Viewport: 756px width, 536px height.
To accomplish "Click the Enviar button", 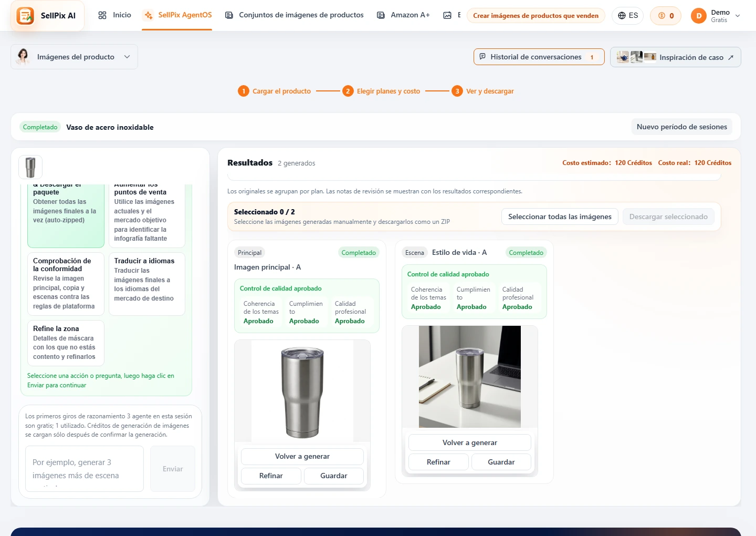I will [x=173, y=469].
